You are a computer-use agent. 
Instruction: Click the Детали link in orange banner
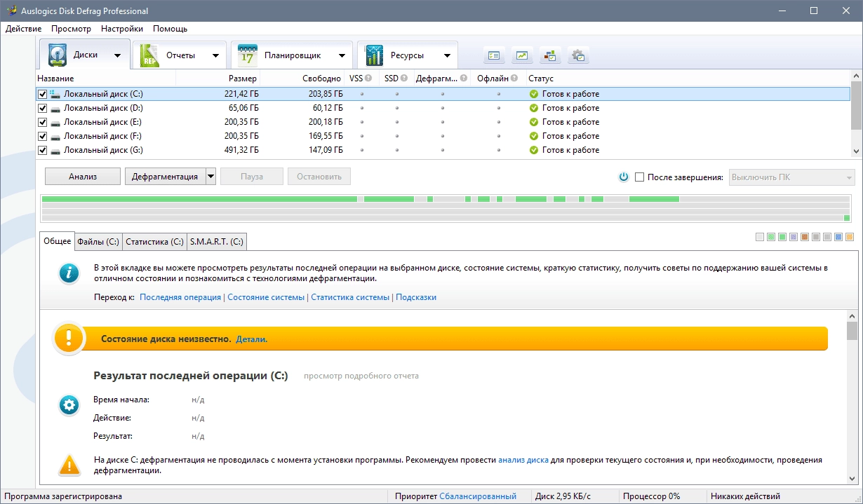click(x=252, y=339)
